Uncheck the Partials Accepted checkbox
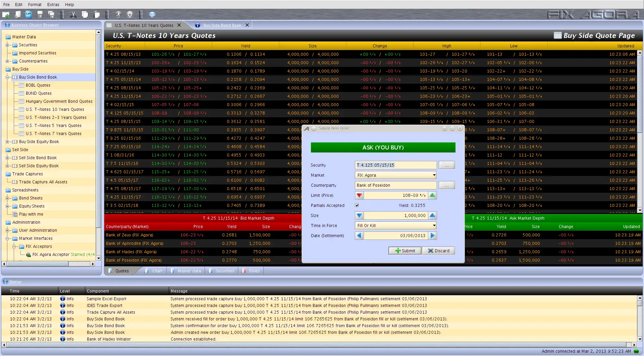 [x=357, y=205]
